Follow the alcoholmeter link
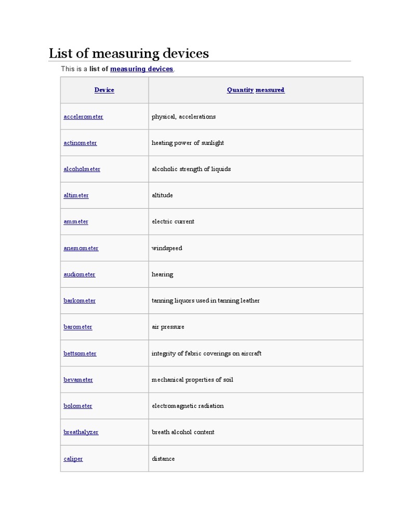 coord(82,169)
